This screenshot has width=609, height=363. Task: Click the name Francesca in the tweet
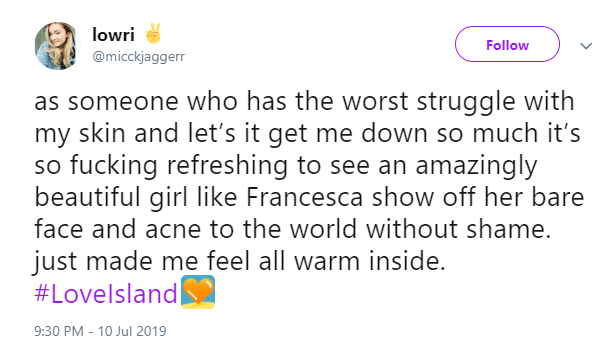(x=304, y=197)
